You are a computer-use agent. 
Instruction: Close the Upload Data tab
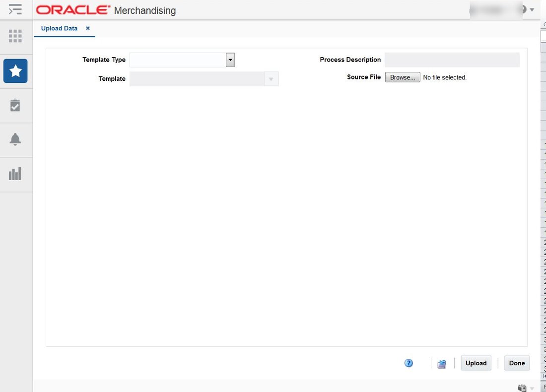(88, 28)
